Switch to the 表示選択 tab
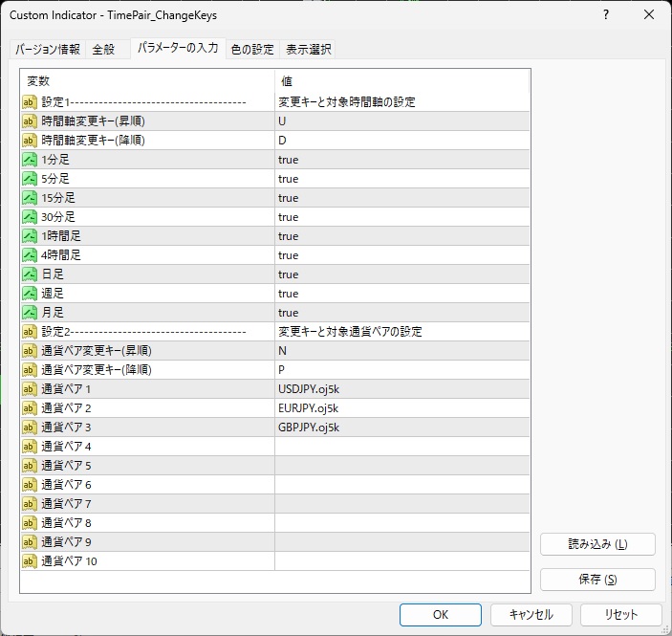This screenshot has width=672, height=636. [x=309, y=50]
